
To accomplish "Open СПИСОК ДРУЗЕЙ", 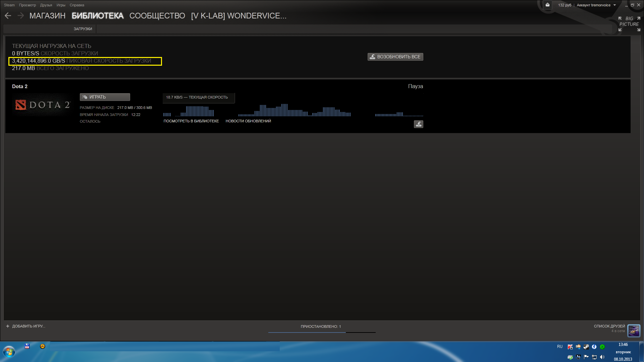I will pyautogui.click(x=609, y=326).
